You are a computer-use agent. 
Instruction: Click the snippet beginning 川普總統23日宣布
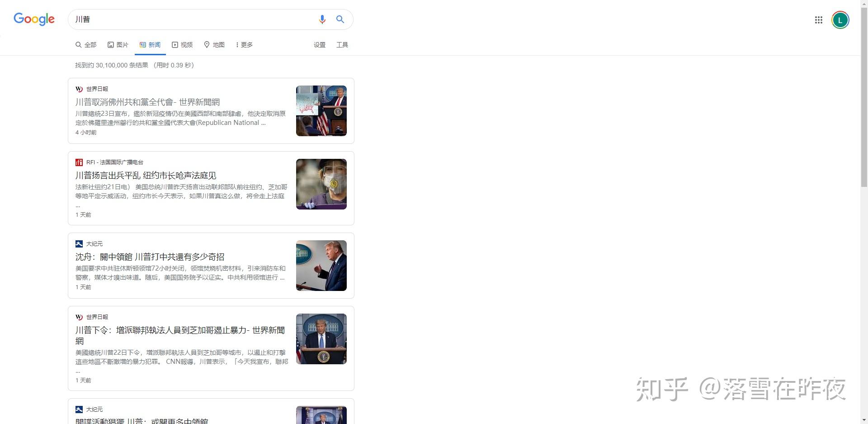[x=180, y=118]
